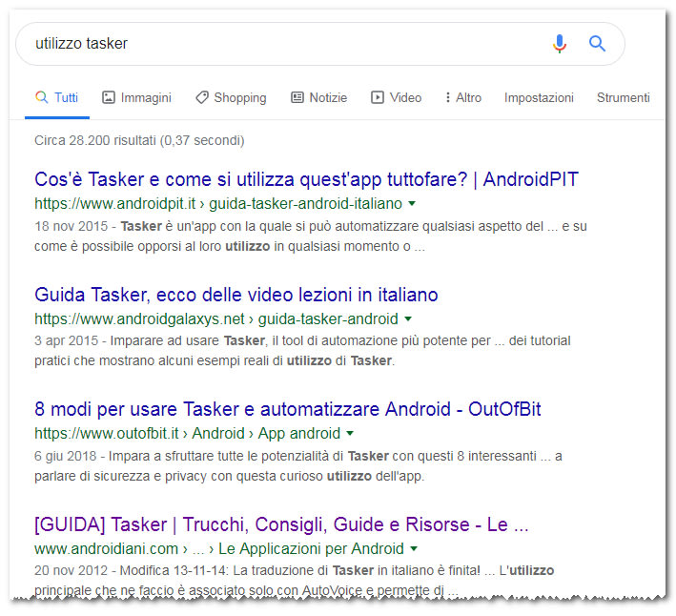Image resolution: width=676 pixels, height=616 pixels.
Task: Switch to the Immagini tab
Action: [x=136, y=97]
